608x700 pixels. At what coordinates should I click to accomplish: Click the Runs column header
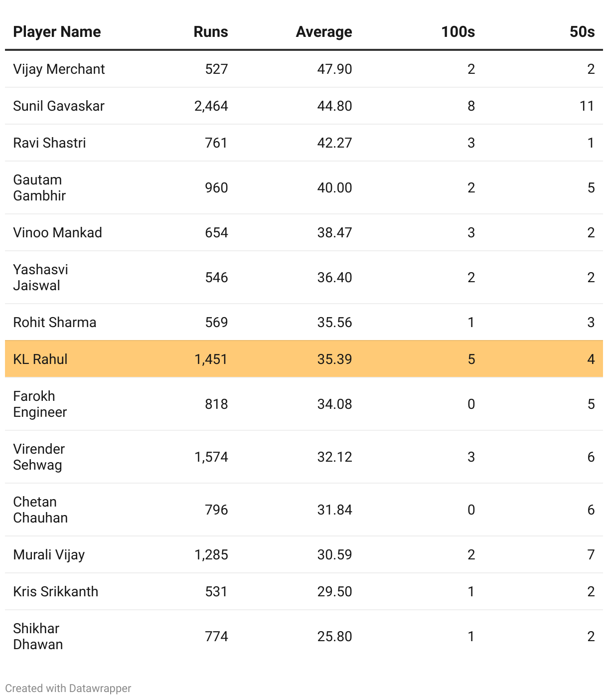[x=211, y=32]
